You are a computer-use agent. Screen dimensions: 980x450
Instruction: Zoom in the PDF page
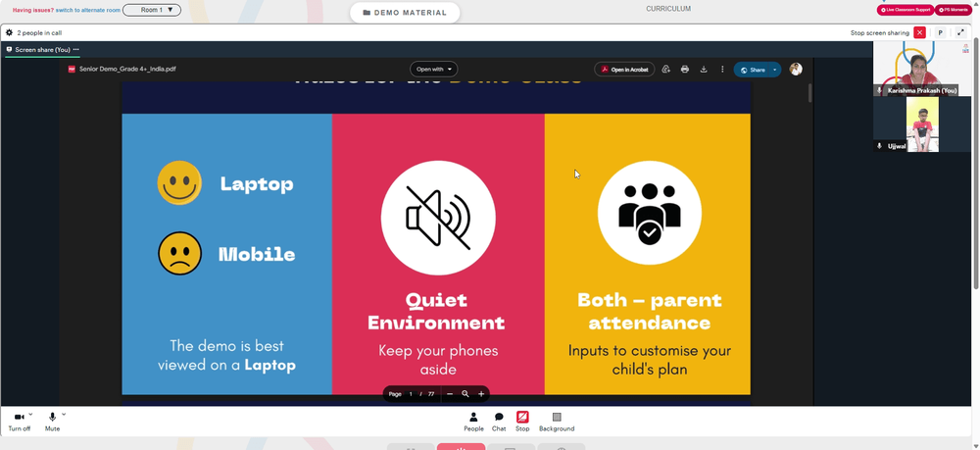481,394
